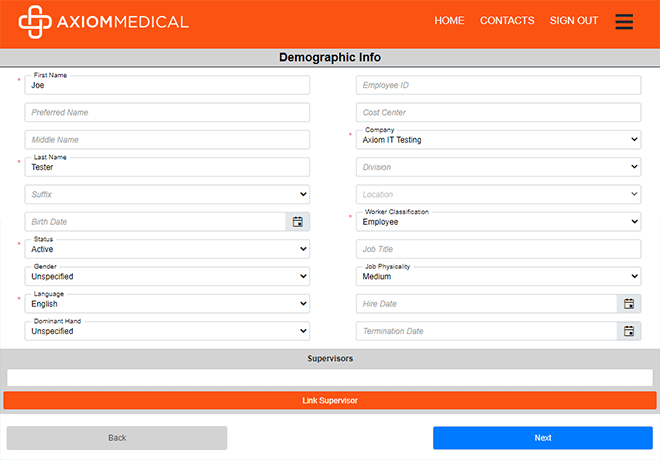Open the Status dropdown showing Active
The image size is (660, 460).
(x=167, y=249)
